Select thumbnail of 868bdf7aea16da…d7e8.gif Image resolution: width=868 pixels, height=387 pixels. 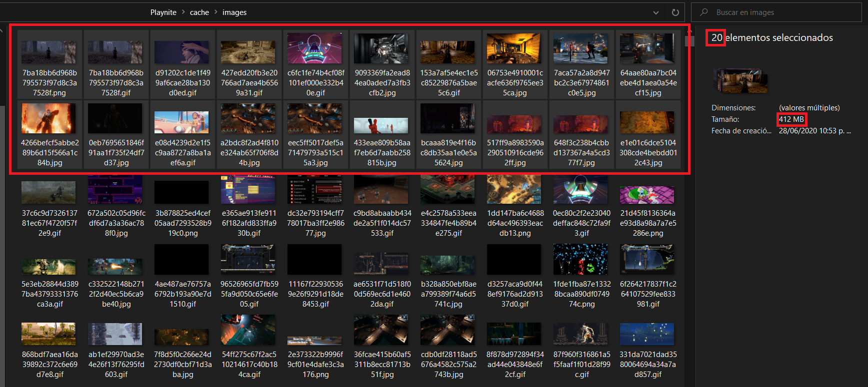pyautogui.click(x=48, y=334)
